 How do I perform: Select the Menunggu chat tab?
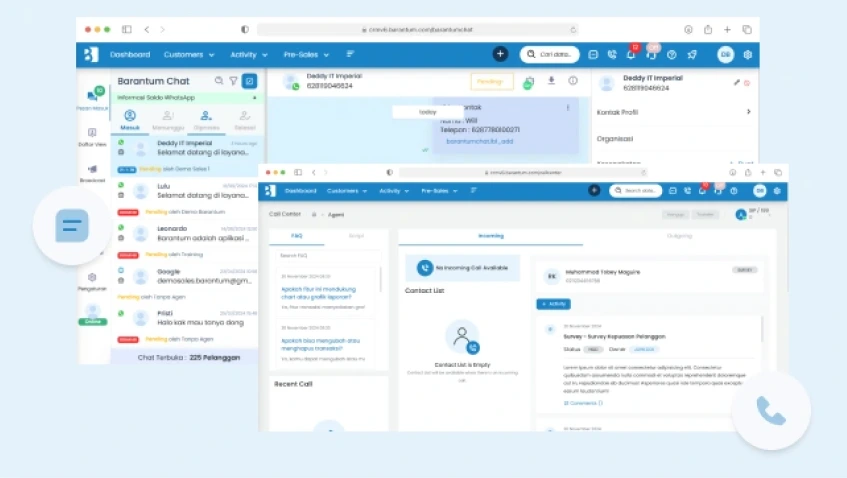tap(168, 120)
